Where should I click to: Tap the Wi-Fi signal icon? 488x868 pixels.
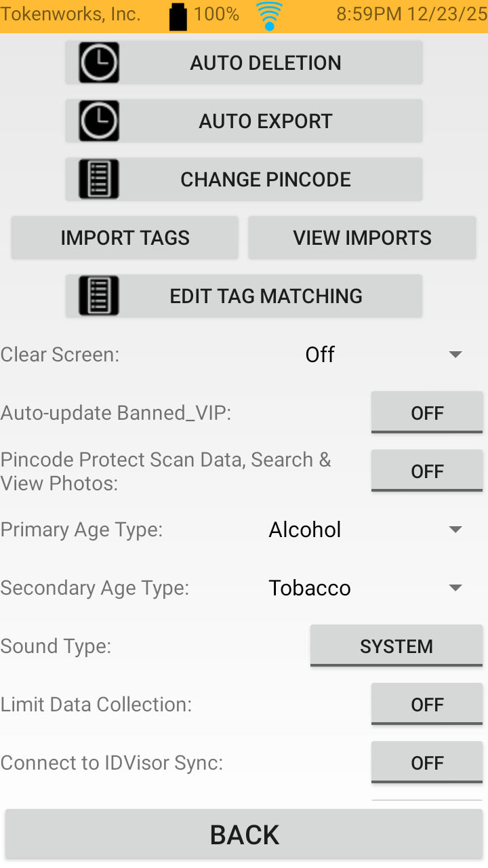[x=269, y=16]
